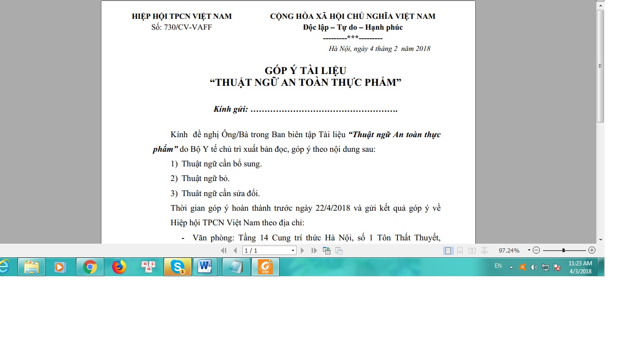Click the clock showing 11:23 AM
This screenshot has width=644, height=362.
580,267
